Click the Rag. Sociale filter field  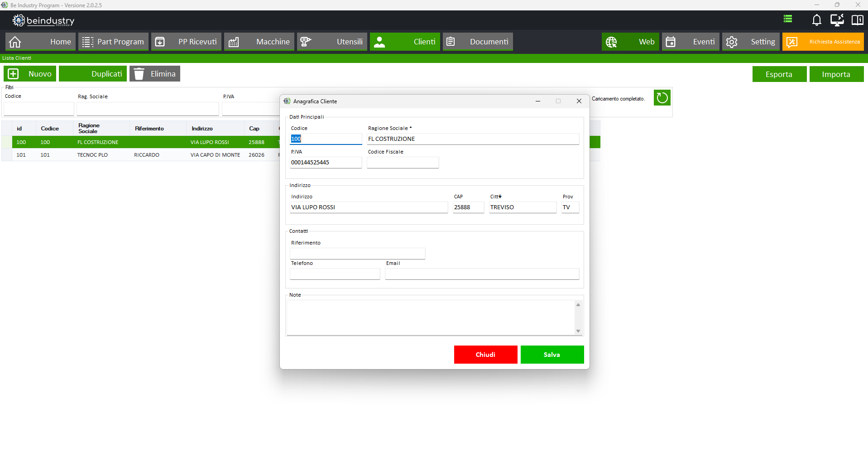tap(148, 109)
